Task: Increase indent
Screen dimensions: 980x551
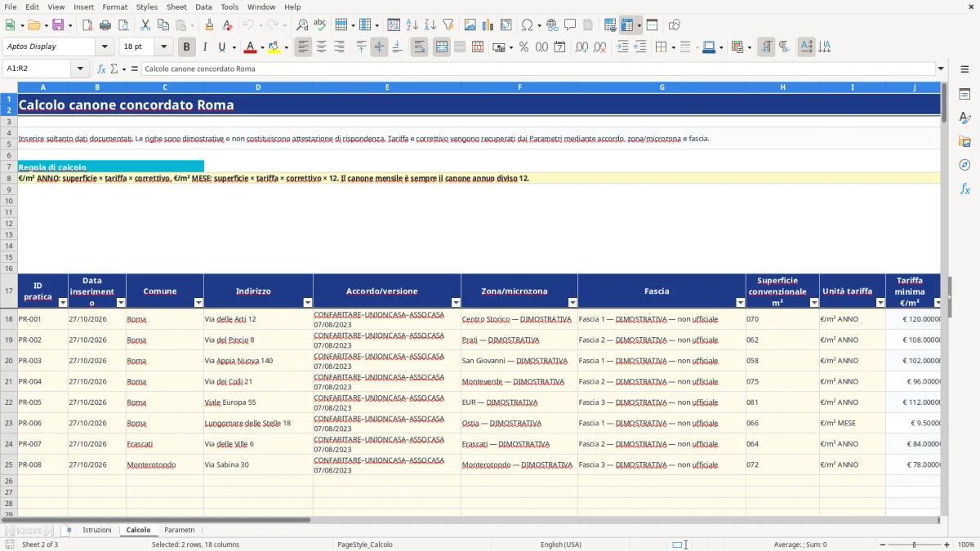Action: [x=622, y=47]
